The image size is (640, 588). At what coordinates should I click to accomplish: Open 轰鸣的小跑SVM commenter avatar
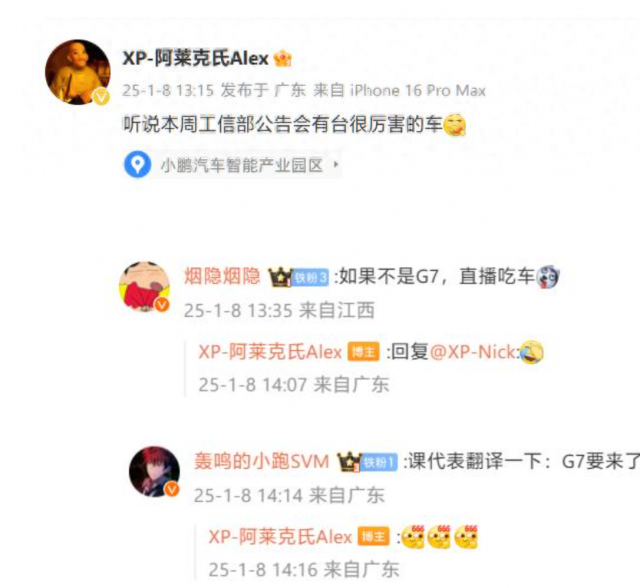[x=154, y=471]
